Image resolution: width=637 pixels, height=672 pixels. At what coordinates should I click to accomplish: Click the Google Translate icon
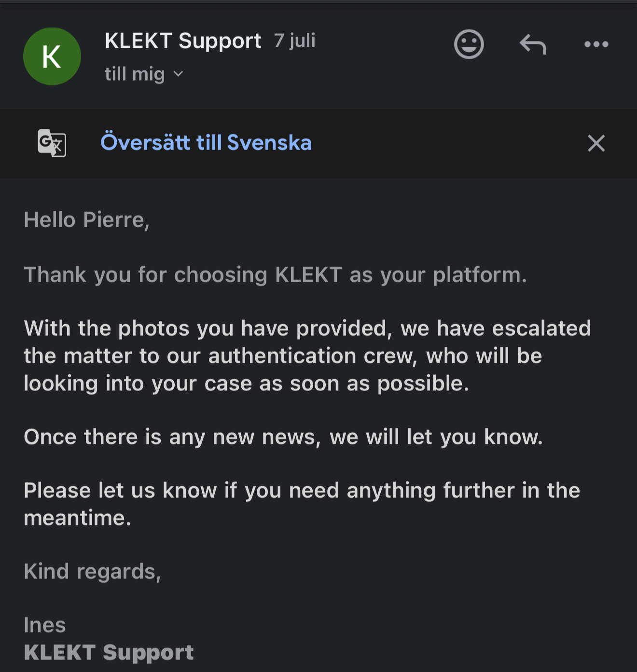point(52,143)
